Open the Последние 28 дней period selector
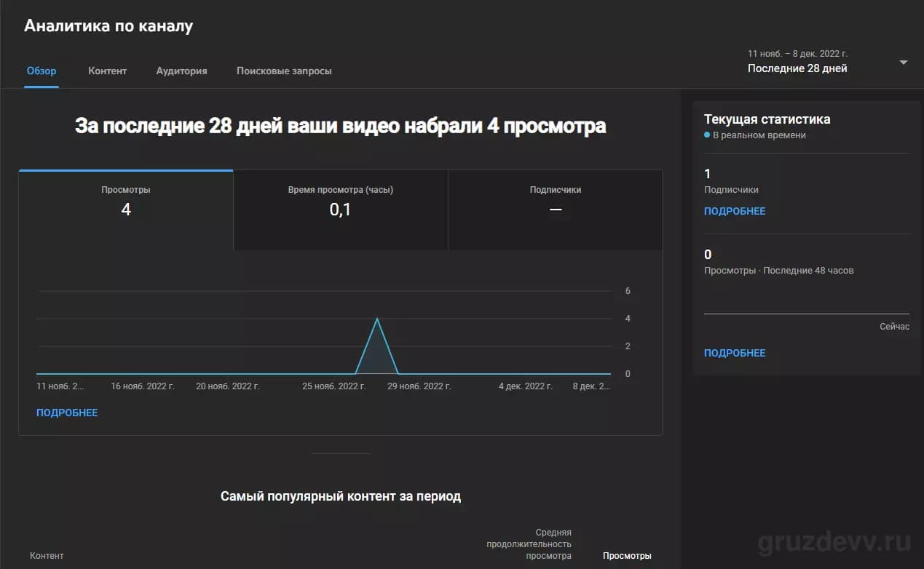The height and width of the screenshot is (569, 924). click(x=797, y=68)
